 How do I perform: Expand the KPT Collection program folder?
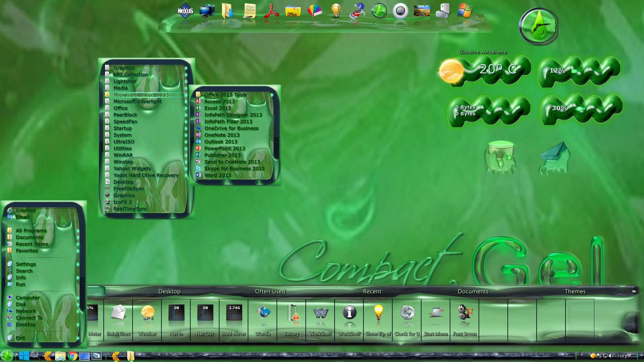[131, 74]
